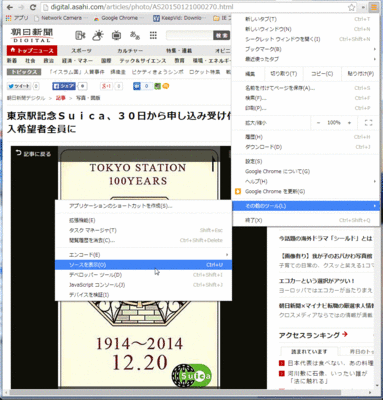Open 履歴(H) from the Chrome menu
The width and height of the screenshot is (383, 400).
(305, 137)
